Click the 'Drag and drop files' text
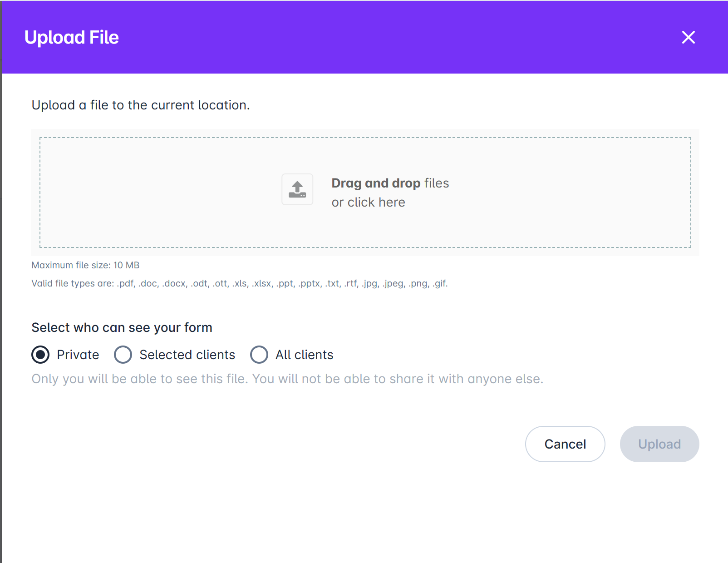Viewport: 728px width, 563px height. pos(390,183)
